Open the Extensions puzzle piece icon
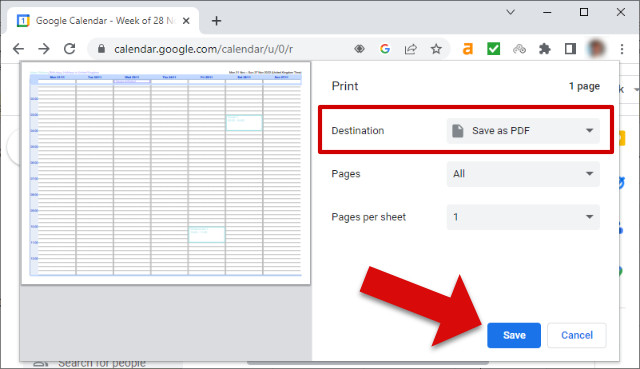This screenshot has width=640, height=369. [544, 49]
